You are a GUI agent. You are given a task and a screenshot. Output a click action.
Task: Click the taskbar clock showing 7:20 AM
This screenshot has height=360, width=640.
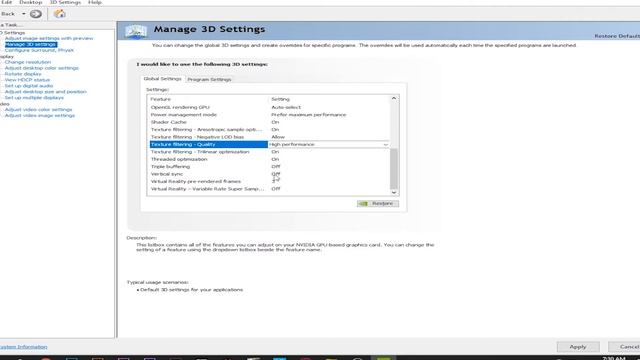tap(614, 358)
